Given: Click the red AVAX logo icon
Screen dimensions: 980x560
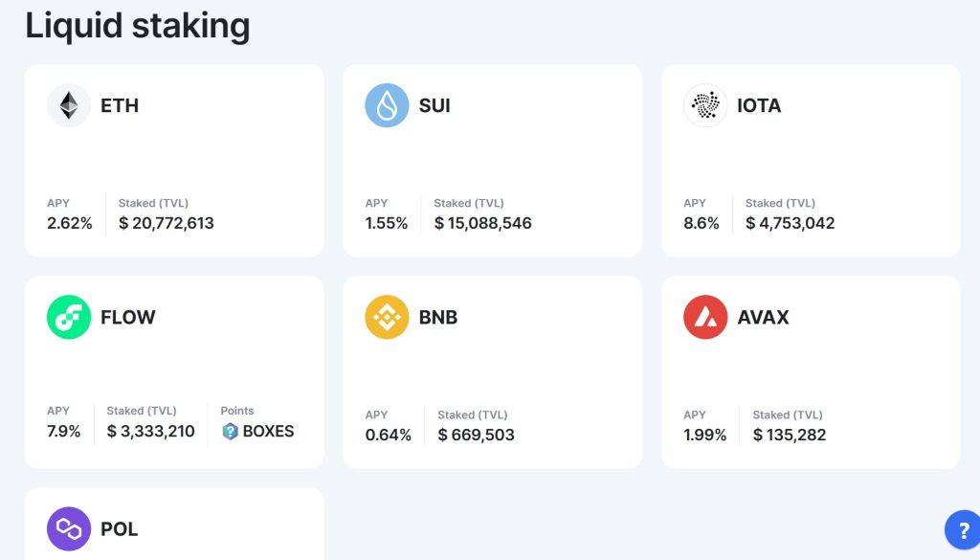Looking at the screenshot, I should pos(705,317).
